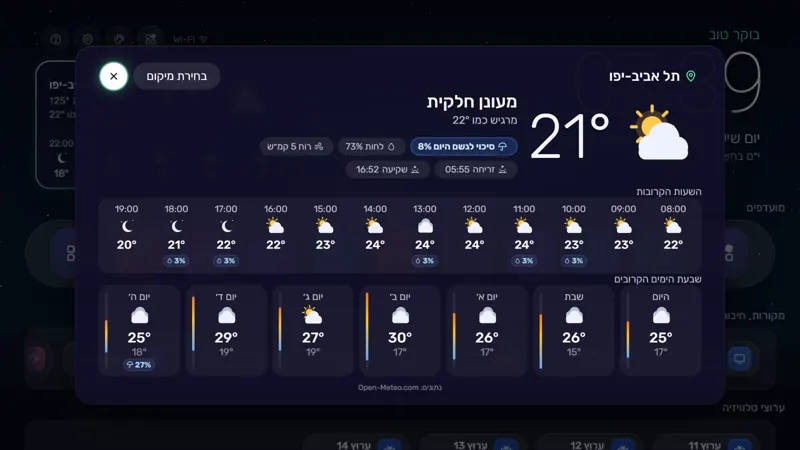Click the green location pin icon
The width and height of the screenshot is (800, 450).
point(691,76)
